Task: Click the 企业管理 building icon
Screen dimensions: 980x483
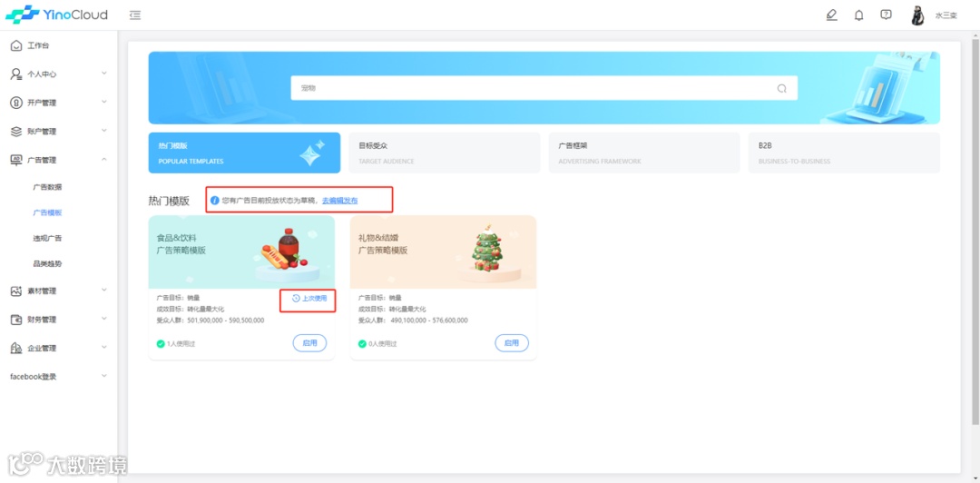Action: [x=16, y=348]
